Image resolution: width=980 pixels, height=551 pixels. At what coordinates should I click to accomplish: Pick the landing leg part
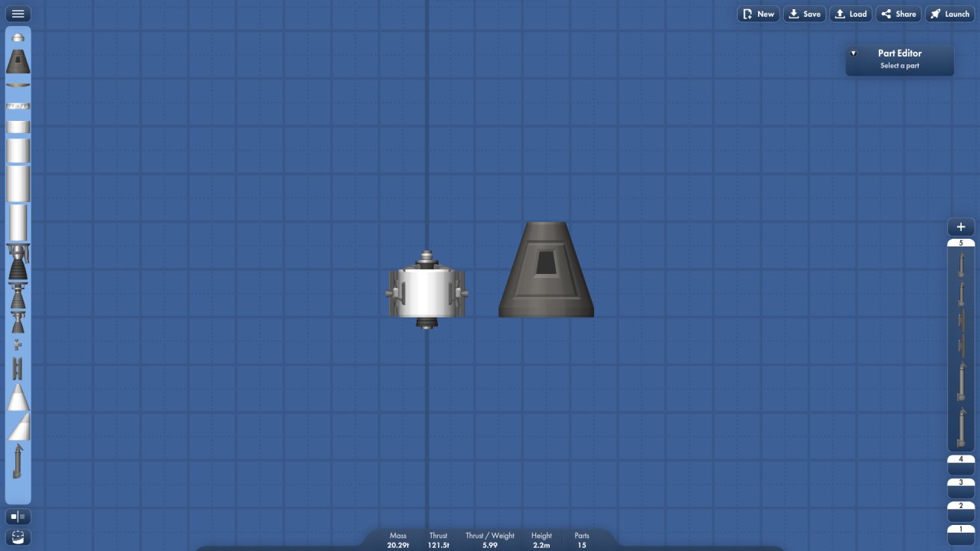18,461
